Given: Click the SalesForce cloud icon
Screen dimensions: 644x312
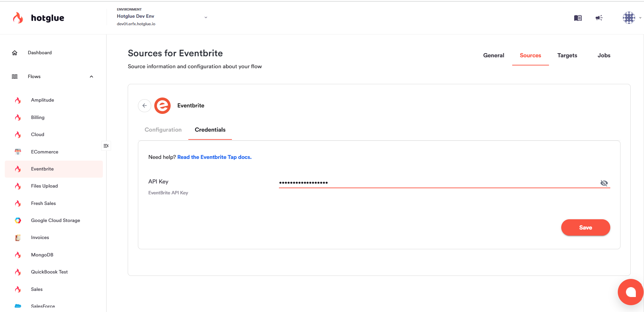Looking at the screenshot, I should (18, 306).
